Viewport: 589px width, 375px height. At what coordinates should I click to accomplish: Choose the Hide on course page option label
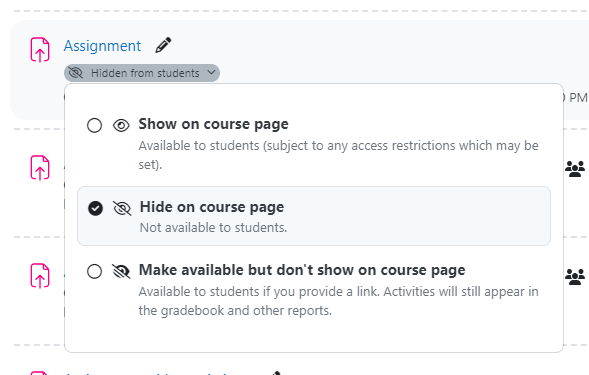(x=212, y=207)
